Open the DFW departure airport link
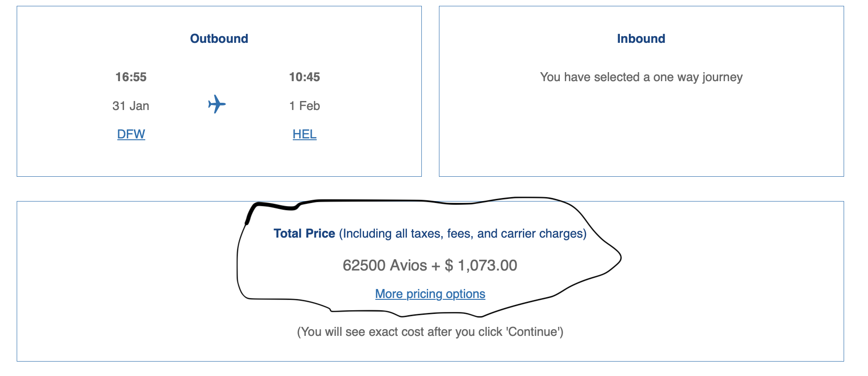The height and width of the screenshot is (376, 868). click(x=131, y=134)
